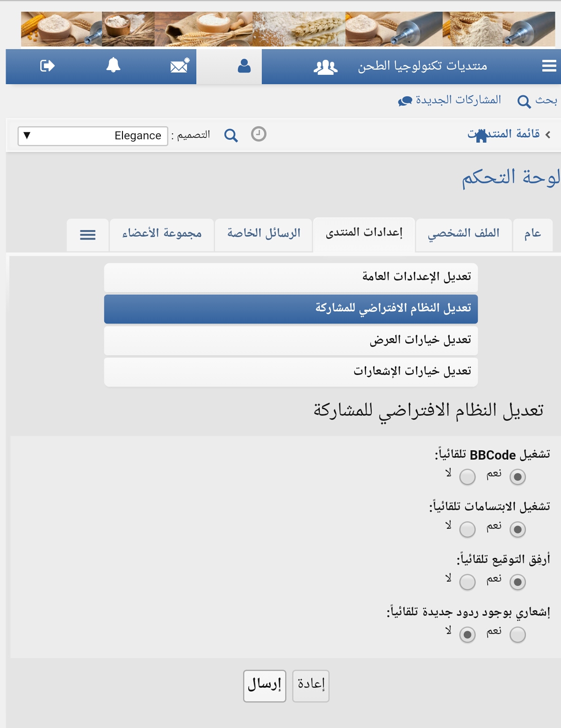
Task: Click the clock icon beside search
Action: click(259, 134)
